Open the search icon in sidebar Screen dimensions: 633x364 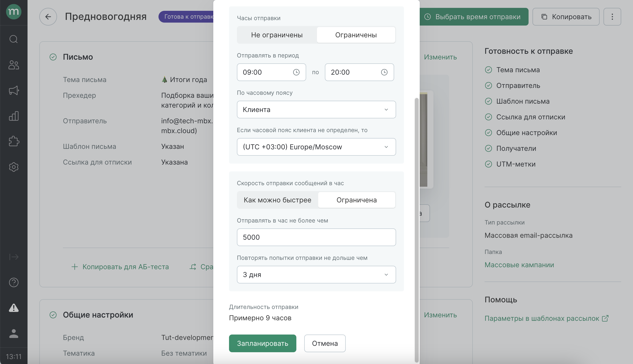[14, 39]
